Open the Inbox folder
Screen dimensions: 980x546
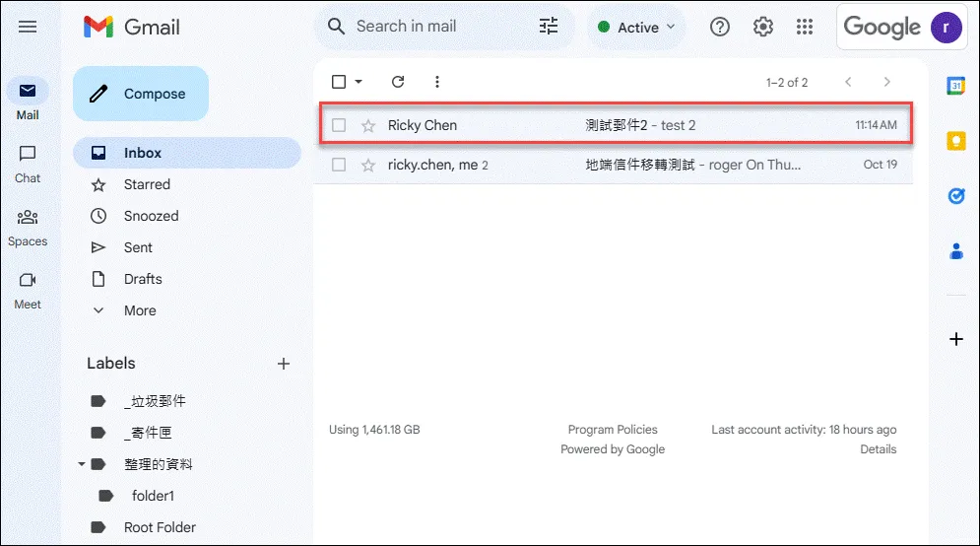pyautogui.click(x=187, y=153)
